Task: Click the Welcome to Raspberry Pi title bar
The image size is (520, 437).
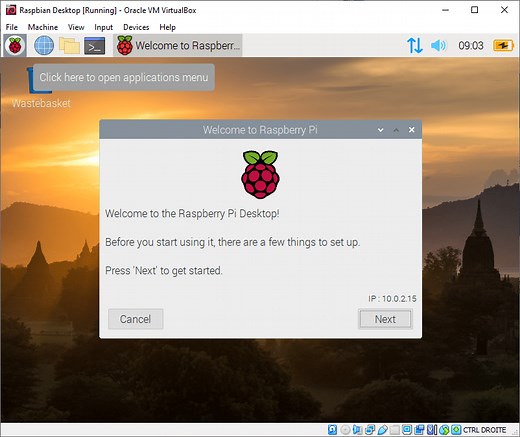Action: point(260,130)
